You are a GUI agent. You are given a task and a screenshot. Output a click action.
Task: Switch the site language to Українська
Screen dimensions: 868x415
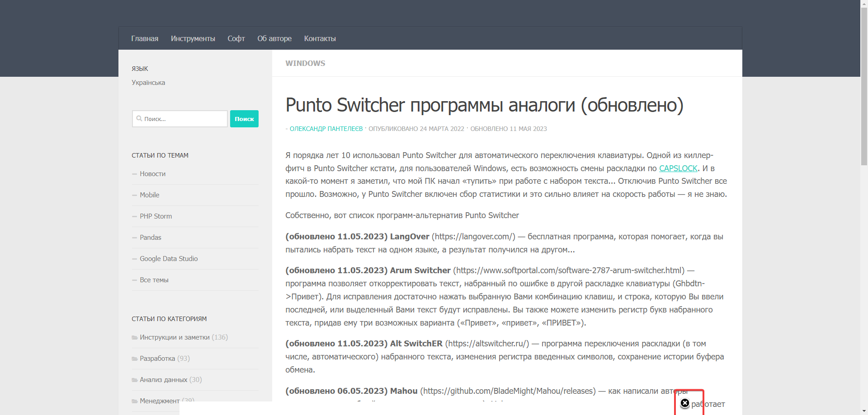click(x=148, y=82)
